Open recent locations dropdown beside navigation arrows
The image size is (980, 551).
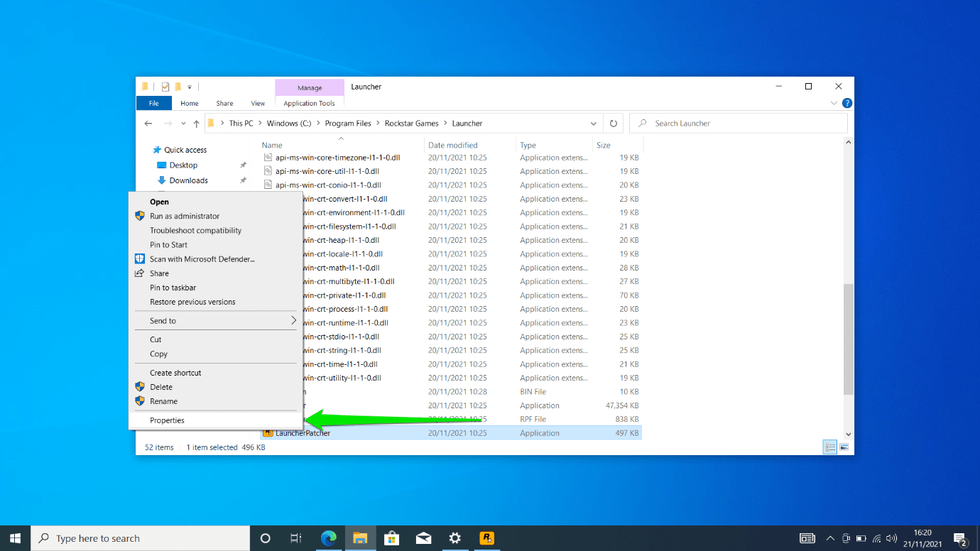(184, 123)
